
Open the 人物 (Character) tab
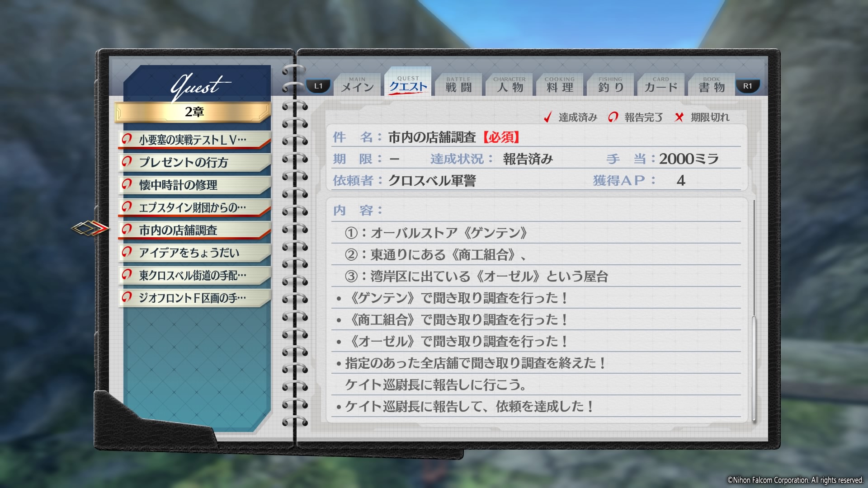[509, 84]
